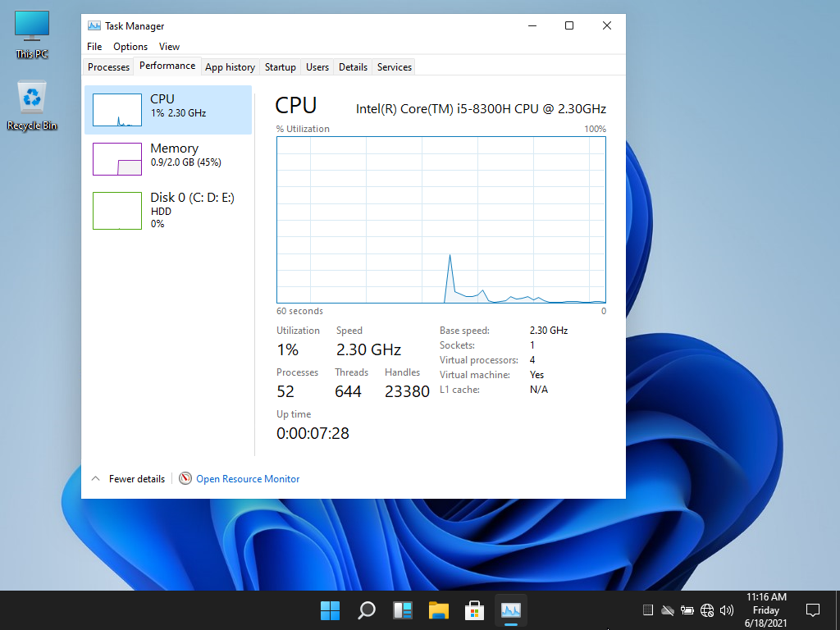Click the "Up time" label
The width and height of the screenshot is (840, 630).
(294, 414)
